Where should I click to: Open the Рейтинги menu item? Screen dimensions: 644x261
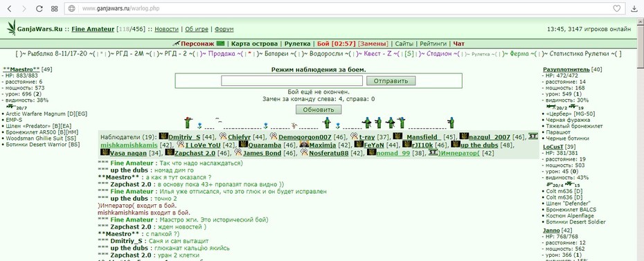[x=433, y=44]
